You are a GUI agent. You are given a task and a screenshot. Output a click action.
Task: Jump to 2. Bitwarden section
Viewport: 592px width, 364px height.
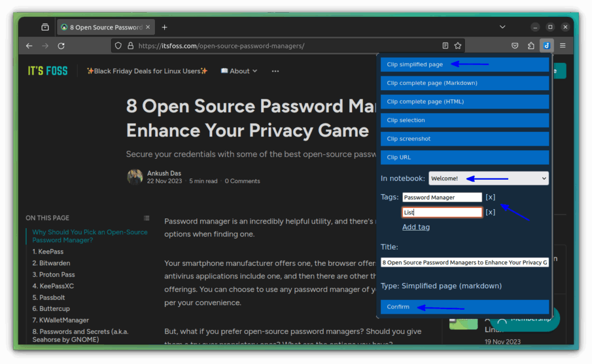51,263
